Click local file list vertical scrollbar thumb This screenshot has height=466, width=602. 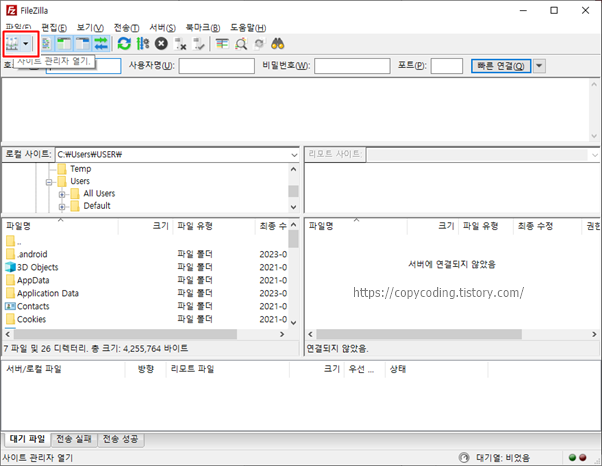click(293, 239)
